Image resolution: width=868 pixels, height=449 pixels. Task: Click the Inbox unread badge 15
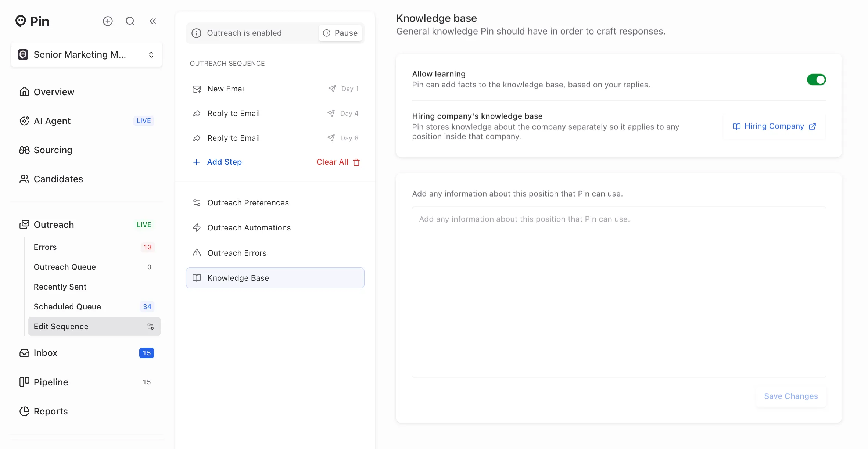[x=147, y=353]
